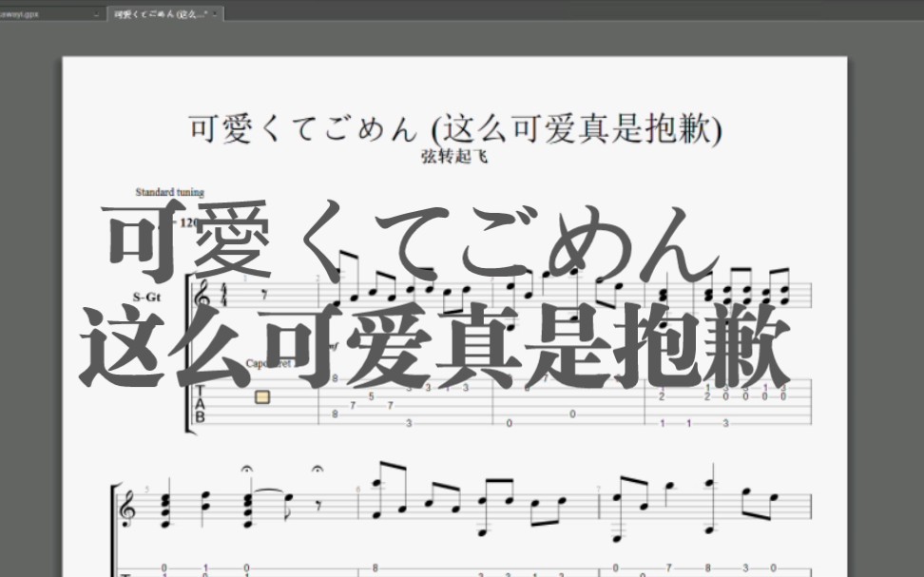Image resolution: width=924 pixels, height=577 pixels.
Task: Click the Capo fret label
Action: pyautogui.click(x=269, y=364)
